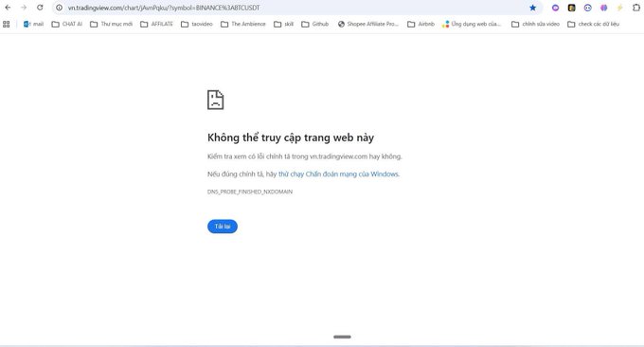This screenshot has width=644, height=347.
Task: Open the Thư mục mới bookmark folder
Action: pyautogui.click(x=112, y=25)
